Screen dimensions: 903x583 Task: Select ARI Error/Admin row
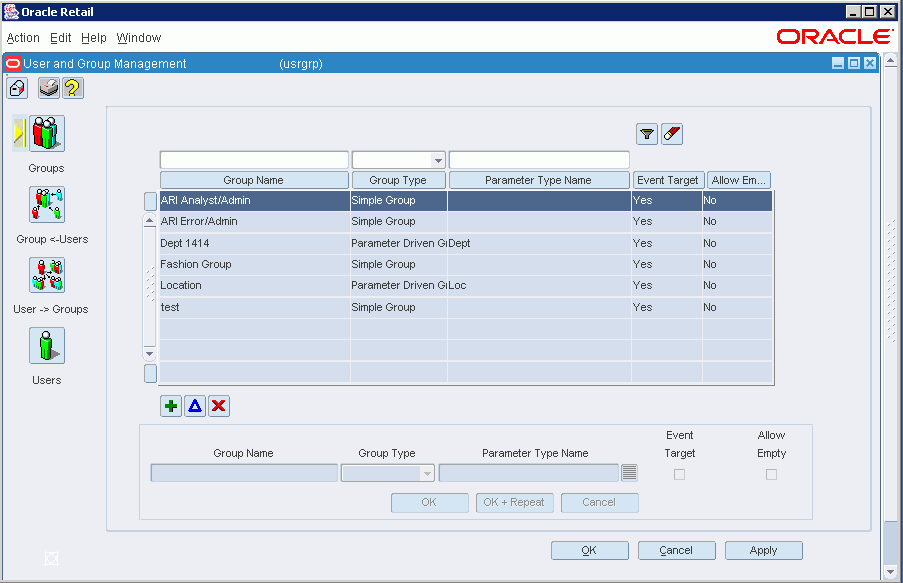466,221
